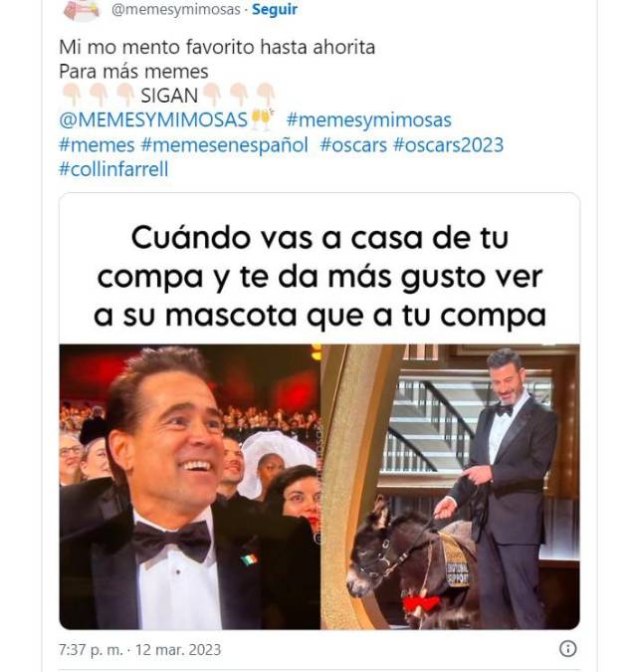Click the last pointing-down hand emoji
The width and height of the screenshot is (640, 672).
(266, 96)
